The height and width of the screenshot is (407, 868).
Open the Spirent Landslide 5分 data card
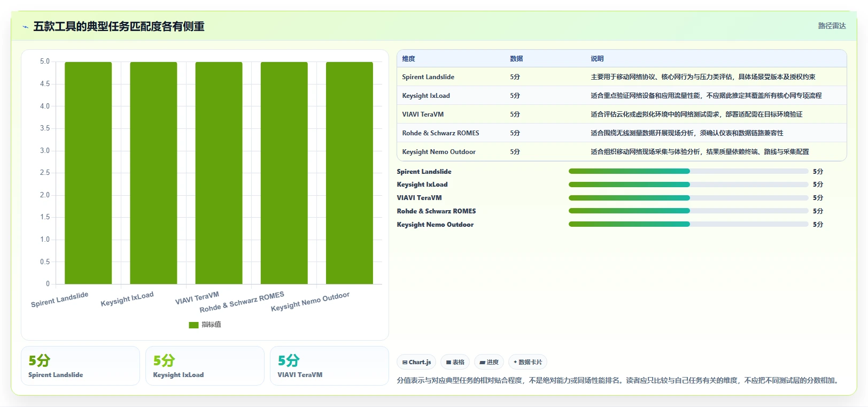tap(80, 366)
